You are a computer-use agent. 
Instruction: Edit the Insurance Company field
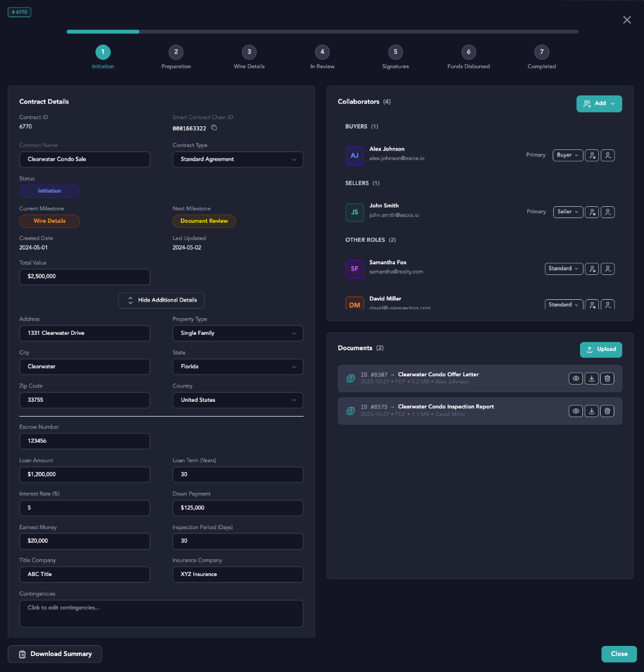pos(238,575)
